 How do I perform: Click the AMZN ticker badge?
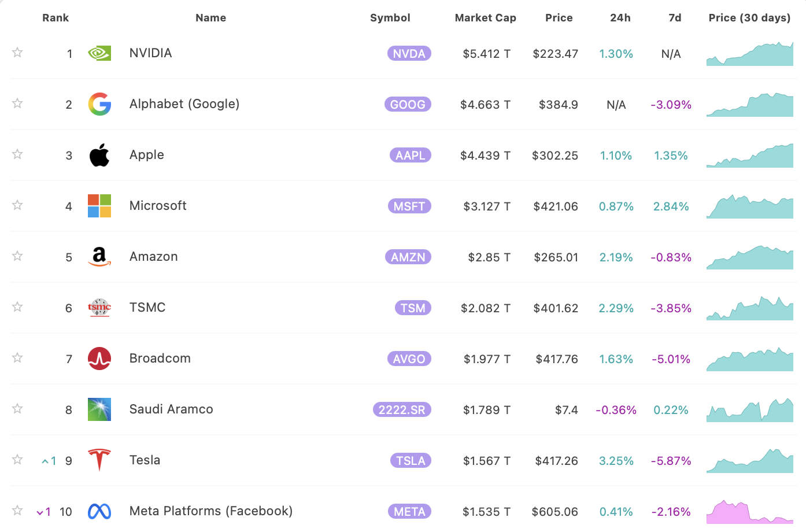(x=408, y=257)
